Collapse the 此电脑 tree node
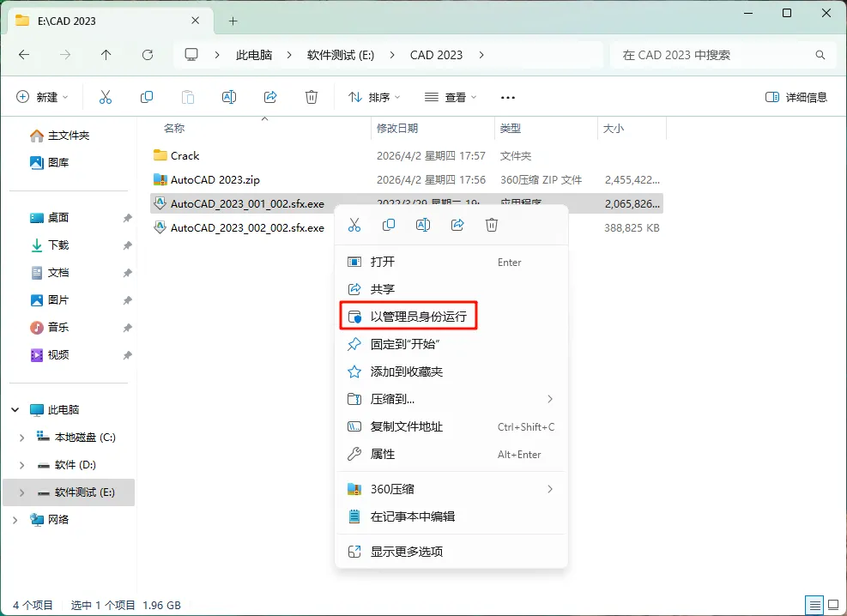847x616 pixels. point(15,410)
